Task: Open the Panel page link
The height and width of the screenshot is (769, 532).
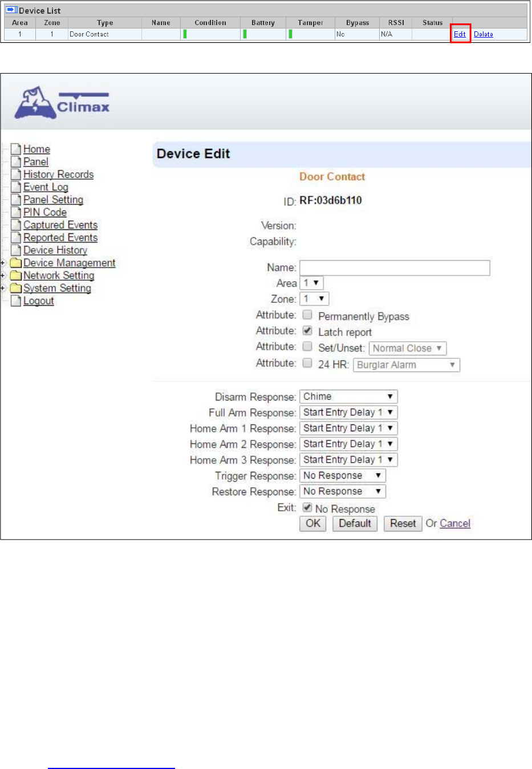Action: click(36, 162)
